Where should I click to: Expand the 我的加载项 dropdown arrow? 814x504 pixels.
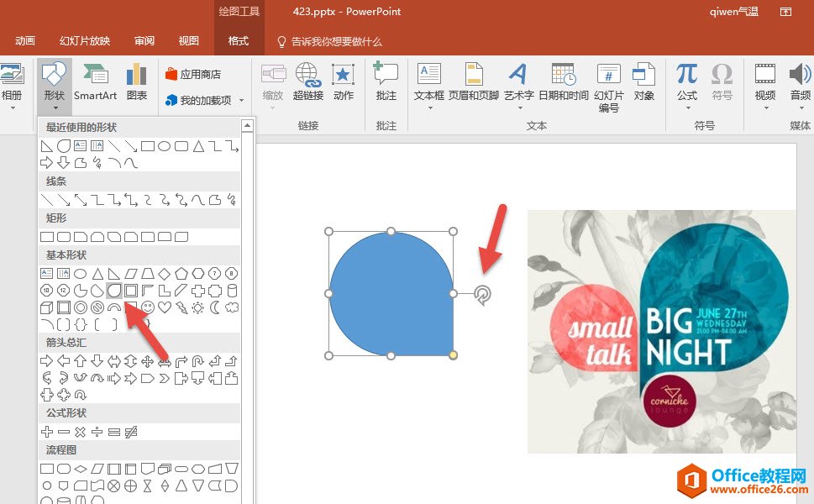(242, 101)
